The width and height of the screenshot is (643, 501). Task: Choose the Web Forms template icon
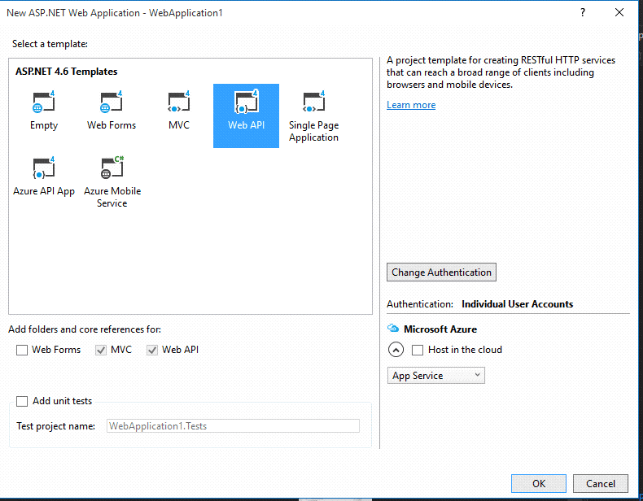[x=111, y=104]
